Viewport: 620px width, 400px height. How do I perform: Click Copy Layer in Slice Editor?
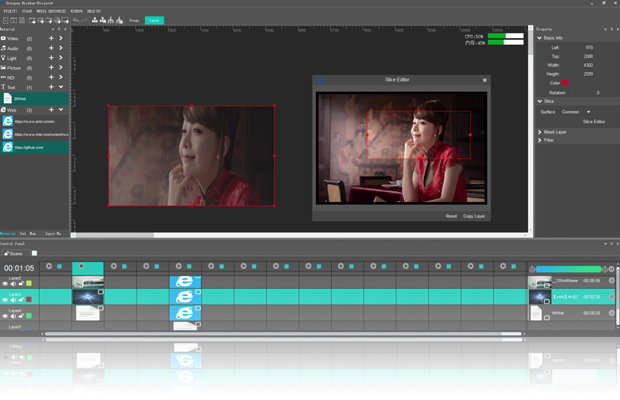point(474,216)
